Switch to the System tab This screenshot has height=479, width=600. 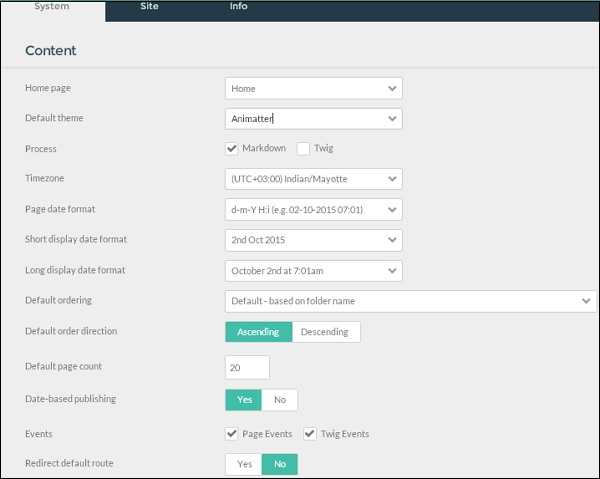(x=52, y=8)
